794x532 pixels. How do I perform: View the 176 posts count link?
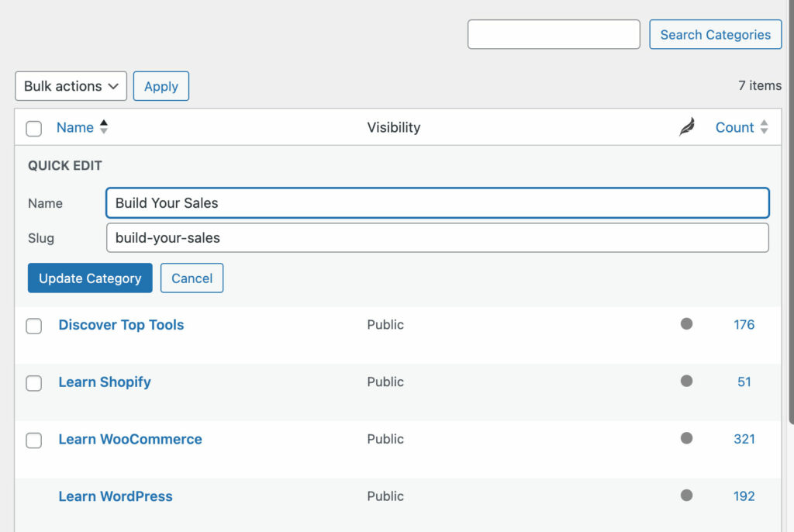pos(744,324)
